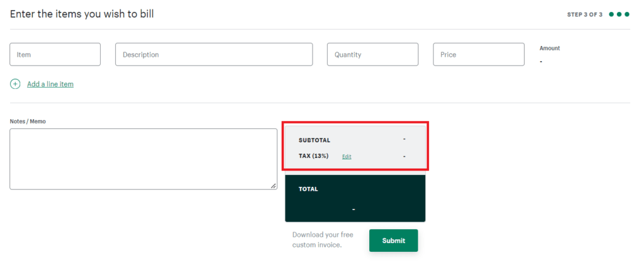This screenshot has height=267, width=644.
Task: Click the Amount column header
Action: click(x=550, y=48)
